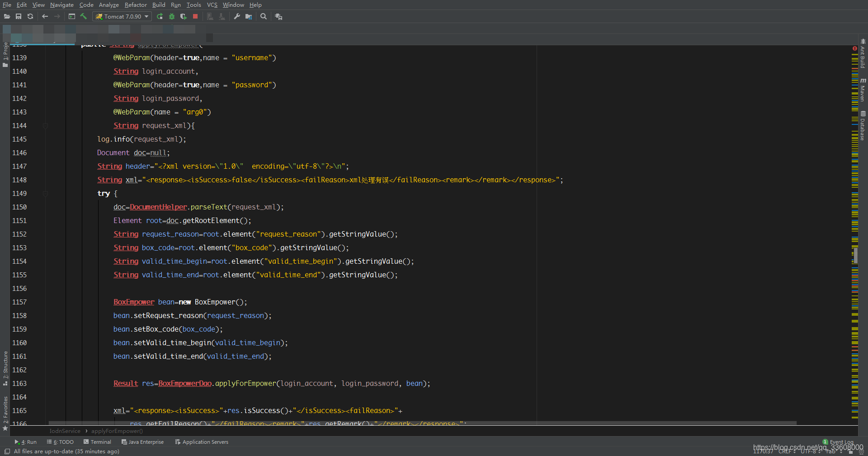Image resolution: width=868 pixels, height=456 pixels.
Task: Click BoxEmpowerDao on line 1163
Action: [185, 384]
